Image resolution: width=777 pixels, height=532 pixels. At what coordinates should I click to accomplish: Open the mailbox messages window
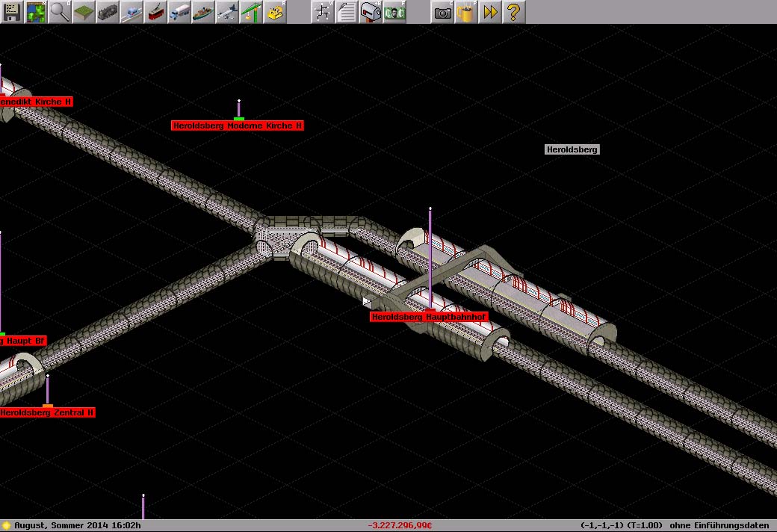371,12
